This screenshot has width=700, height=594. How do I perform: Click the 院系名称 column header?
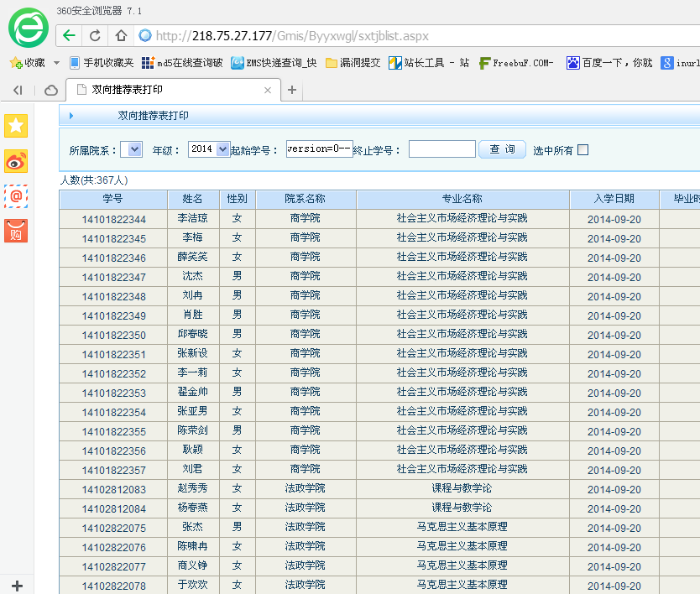(306, 200)
